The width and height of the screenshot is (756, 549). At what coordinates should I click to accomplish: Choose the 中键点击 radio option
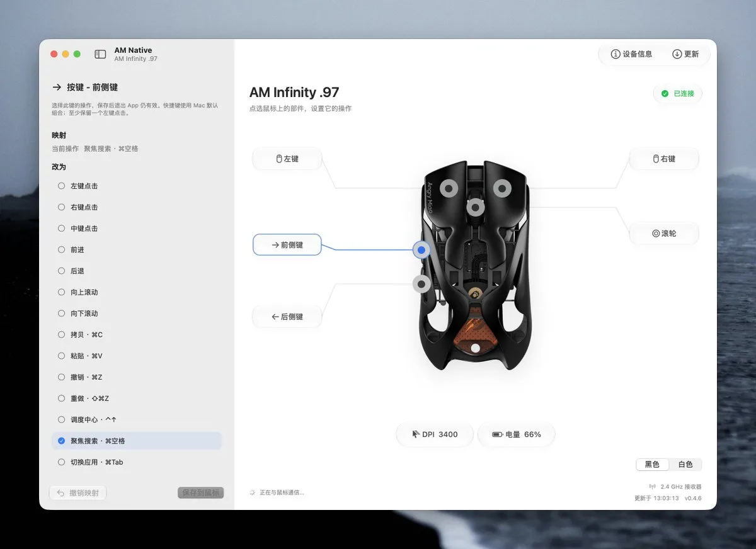[137, 229]
